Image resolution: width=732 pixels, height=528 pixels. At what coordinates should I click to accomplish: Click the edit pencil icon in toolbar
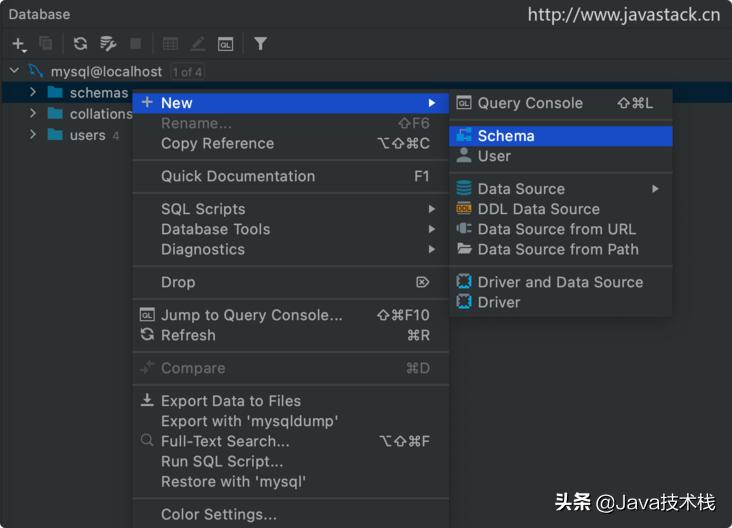pos(198,44)
